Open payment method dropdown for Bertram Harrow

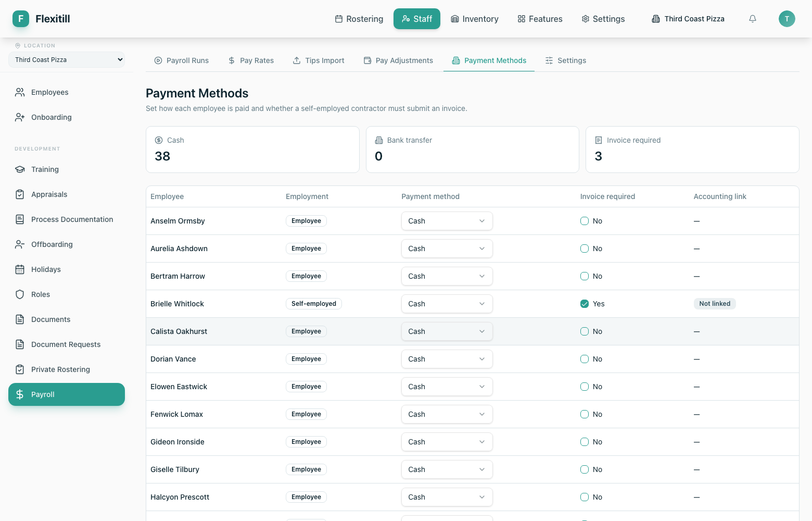(x=447, y=276)
